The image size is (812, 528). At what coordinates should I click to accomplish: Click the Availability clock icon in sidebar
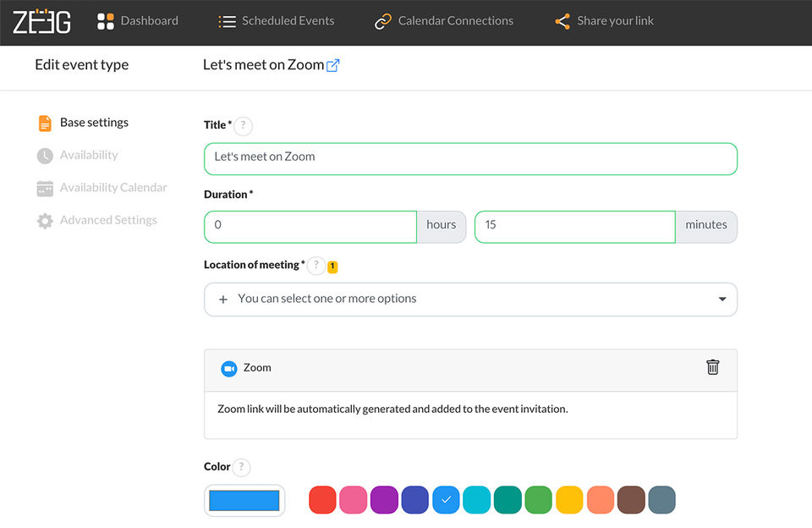click(45, 156)
